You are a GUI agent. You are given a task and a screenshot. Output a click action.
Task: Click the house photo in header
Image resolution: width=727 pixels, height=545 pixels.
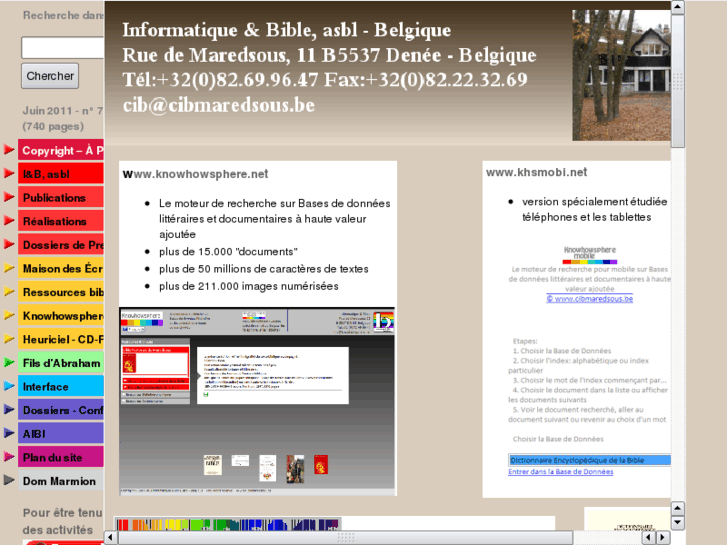pos(621,75)
